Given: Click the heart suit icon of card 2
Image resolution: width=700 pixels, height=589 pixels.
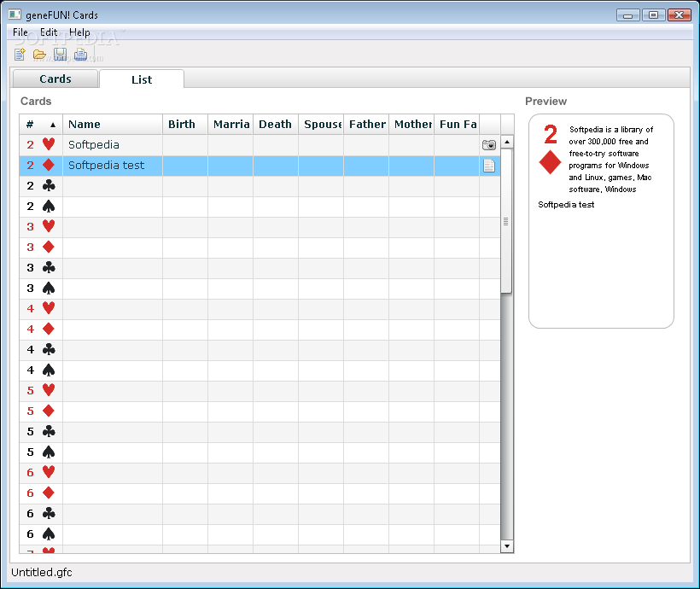Looking at the screenshot, I should [x=49, y=144].
